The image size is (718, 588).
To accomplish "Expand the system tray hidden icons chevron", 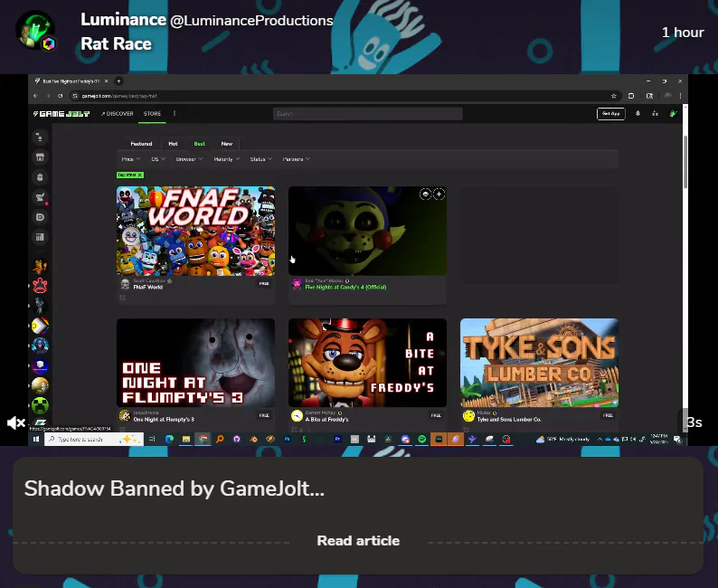I will (x=600, y=439).
